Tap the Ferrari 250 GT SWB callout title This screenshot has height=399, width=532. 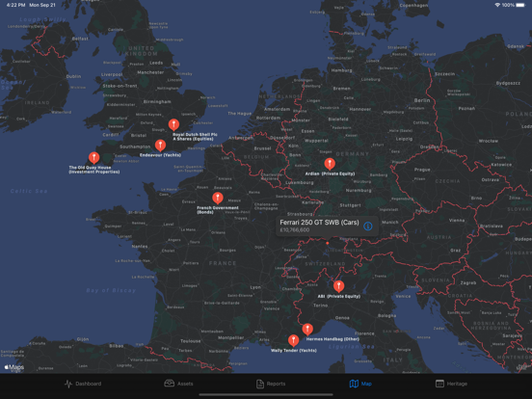pyautogui.click(x=319, y=223)
